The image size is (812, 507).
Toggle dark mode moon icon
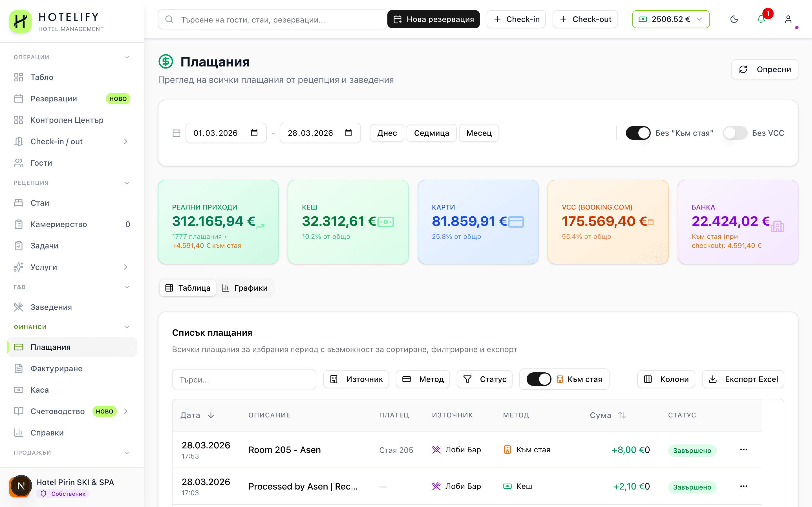coord(734,19)
